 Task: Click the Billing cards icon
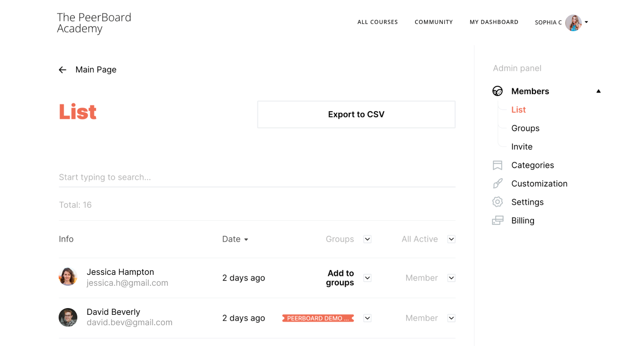tap(498, 220)
